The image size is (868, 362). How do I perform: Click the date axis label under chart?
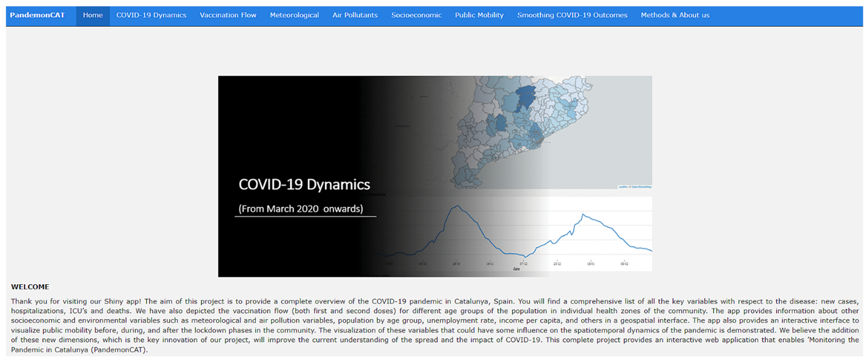pyautogui.click(x=516, y=269)
